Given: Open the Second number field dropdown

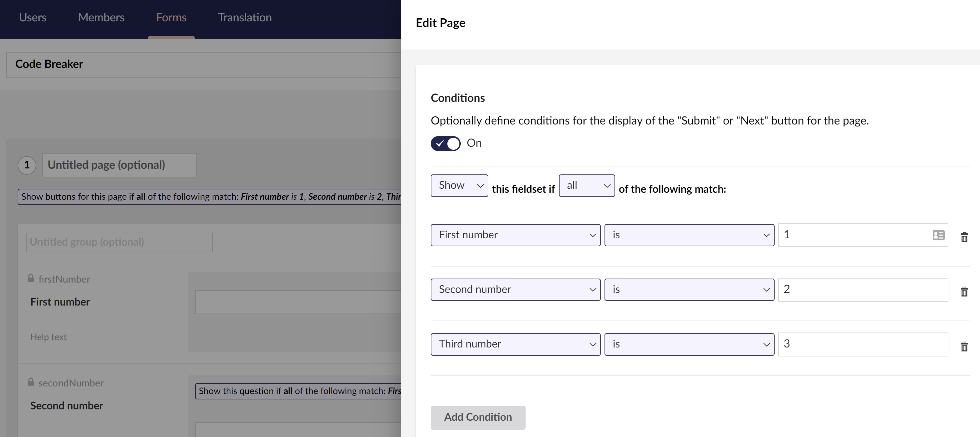Looking at the screenshot, I should click(x=515, y=290).
